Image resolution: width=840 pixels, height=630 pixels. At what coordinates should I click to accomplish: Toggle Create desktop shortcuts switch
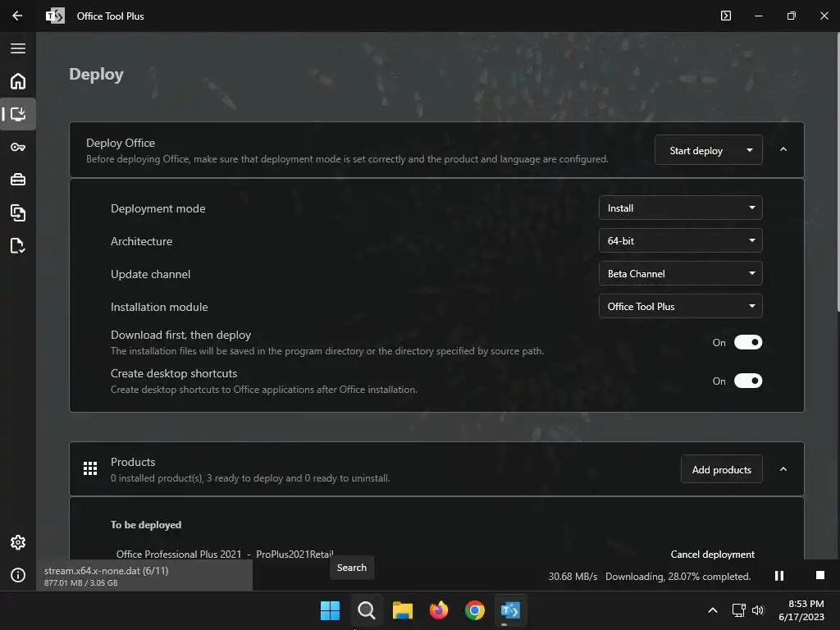click(748, 381)
